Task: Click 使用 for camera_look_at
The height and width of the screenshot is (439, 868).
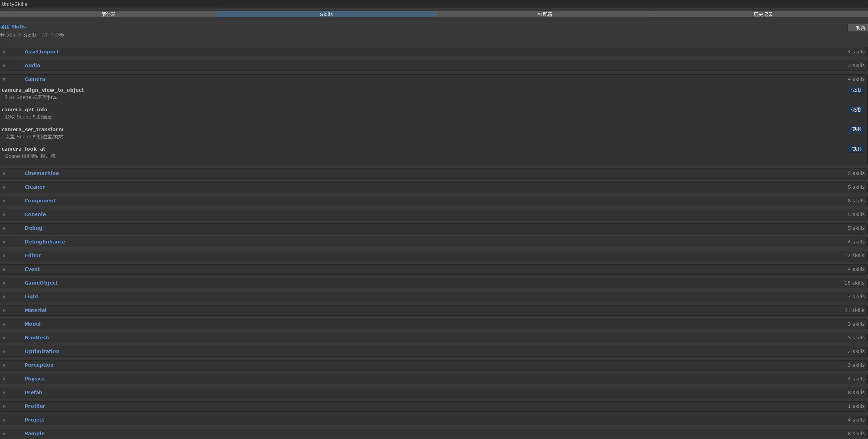Action: tap(856, 149)
